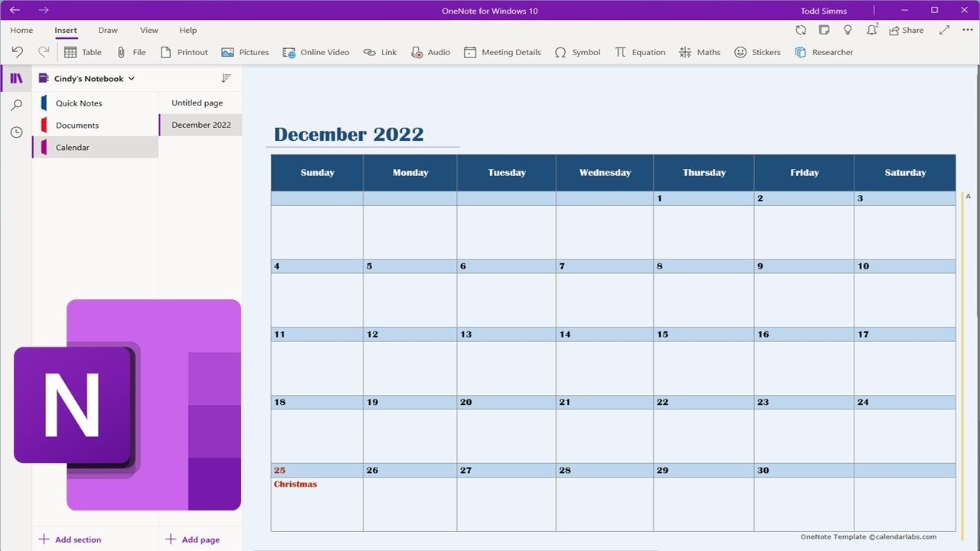Image resolution: width=980 pixels, height=551 pixels.
Task: Switch to the Home tab
Action: point(21,30)
